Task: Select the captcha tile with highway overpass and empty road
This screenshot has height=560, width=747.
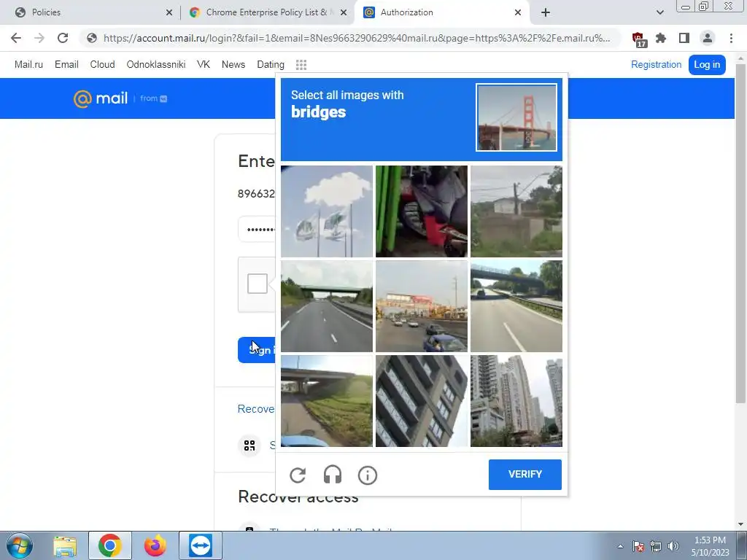Action: pyautogui.click(x=327, y=306)
